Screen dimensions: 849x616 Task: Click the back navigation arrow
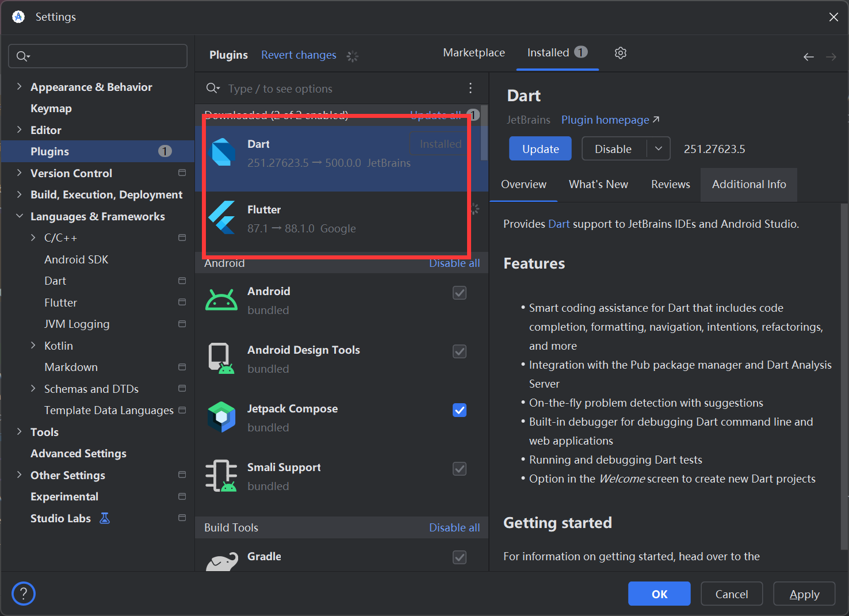[x=809, y=57]
